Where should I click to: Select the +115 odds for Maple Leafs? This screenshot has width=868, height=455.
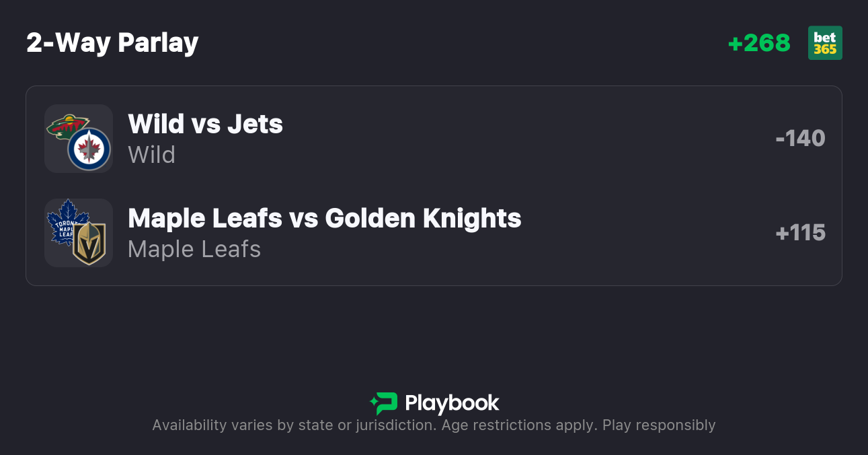coord(800,233)
